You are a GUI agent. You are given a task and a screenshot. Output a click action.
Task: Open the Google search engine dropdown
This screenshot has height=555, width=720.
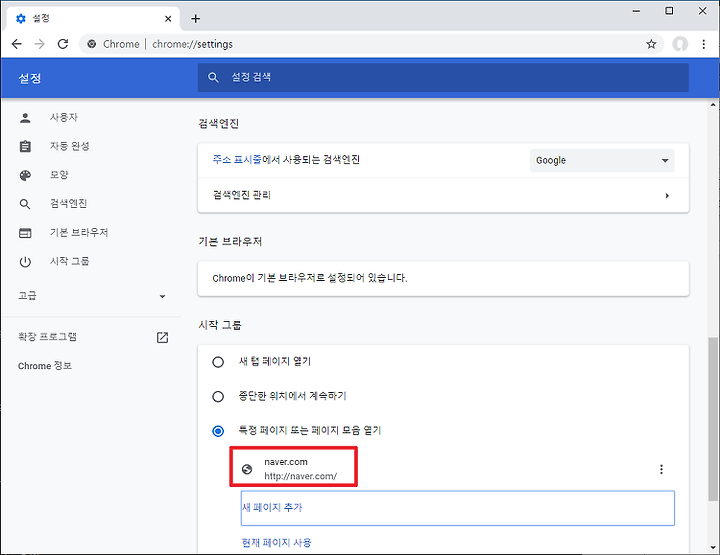(602, 161)
